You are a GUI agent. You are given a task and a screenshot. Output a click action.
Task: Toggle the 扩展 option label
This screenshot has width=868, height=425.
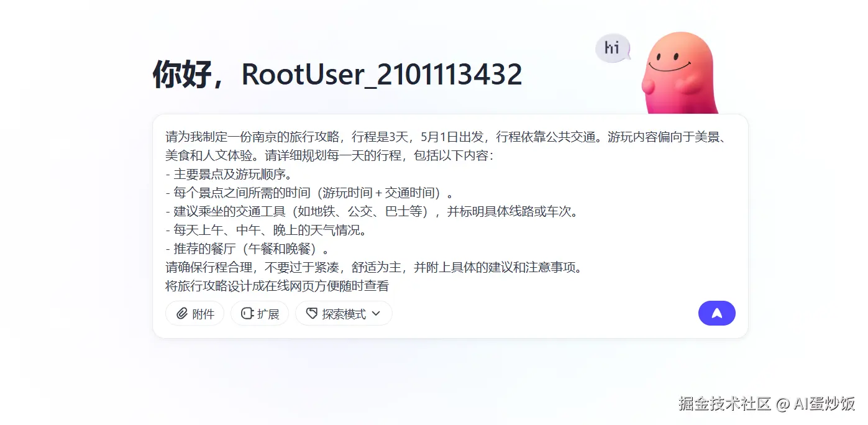click(268, 314)
